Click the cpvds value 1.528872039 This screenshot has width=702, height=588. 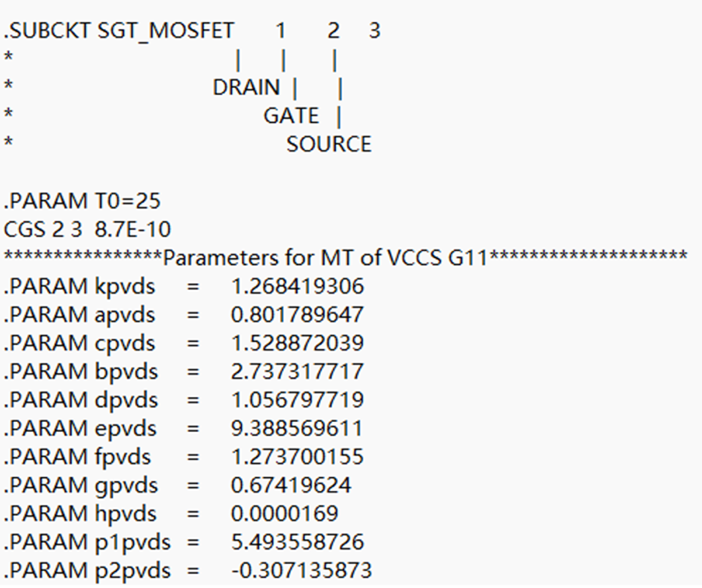coord(297,343)
